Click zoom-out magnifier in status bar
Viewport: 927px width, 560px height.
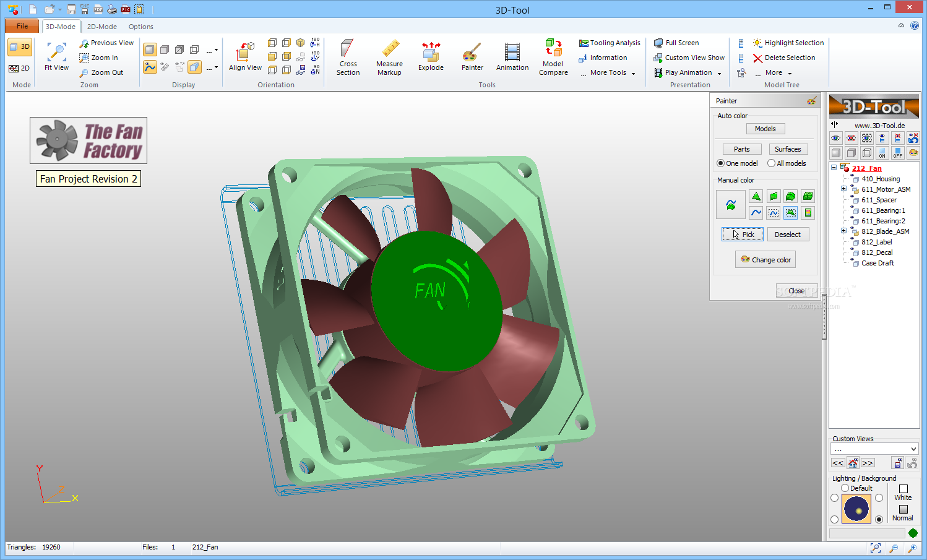point(894,548)
